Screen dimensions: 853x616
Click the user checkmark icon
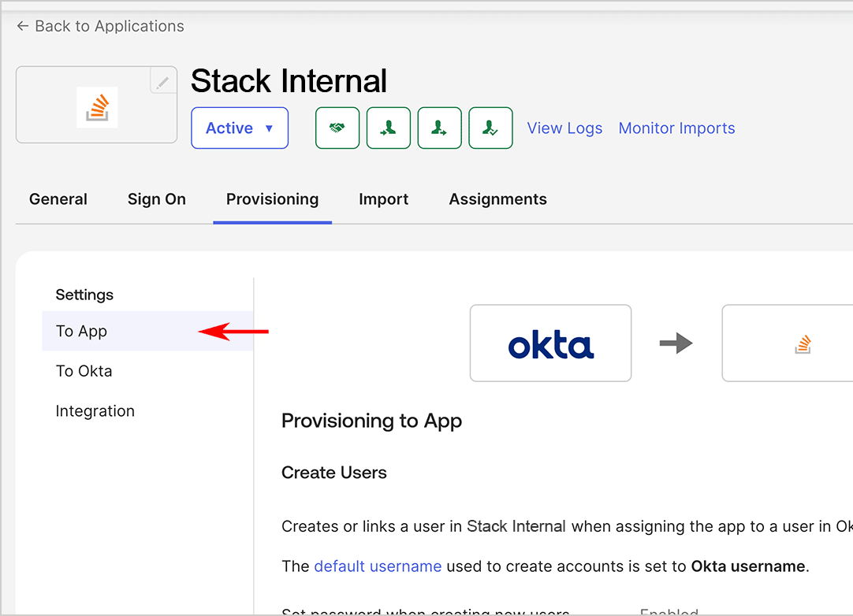pyautogui.click(x=490, y=128)
